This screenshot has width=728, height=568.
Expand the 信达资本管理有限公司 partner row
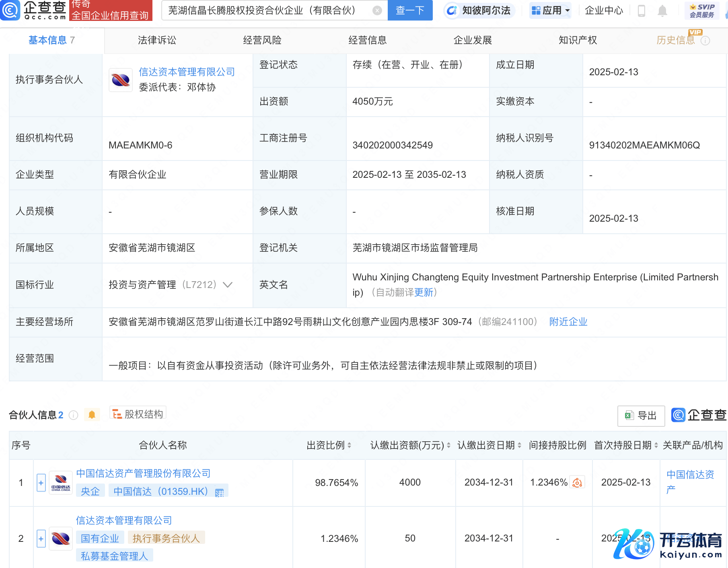pos(41,539)
